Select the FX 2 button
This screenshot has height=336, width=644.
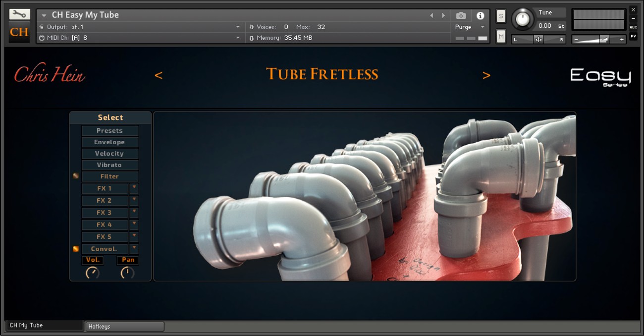pos(105,200)
